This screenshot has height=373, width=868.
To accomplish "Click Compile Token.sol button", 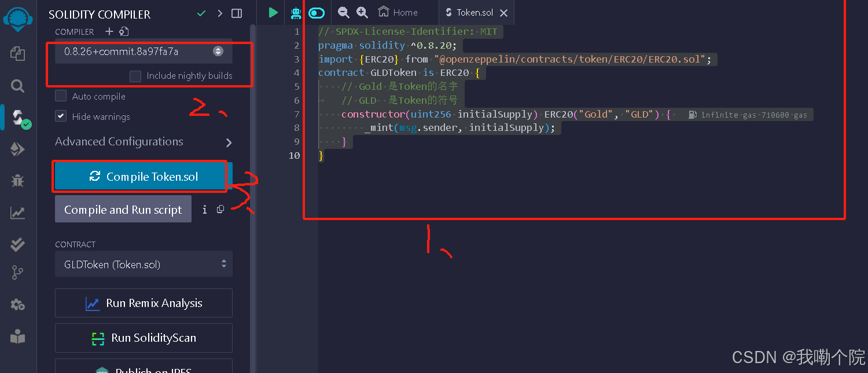I will coord(144,177).
